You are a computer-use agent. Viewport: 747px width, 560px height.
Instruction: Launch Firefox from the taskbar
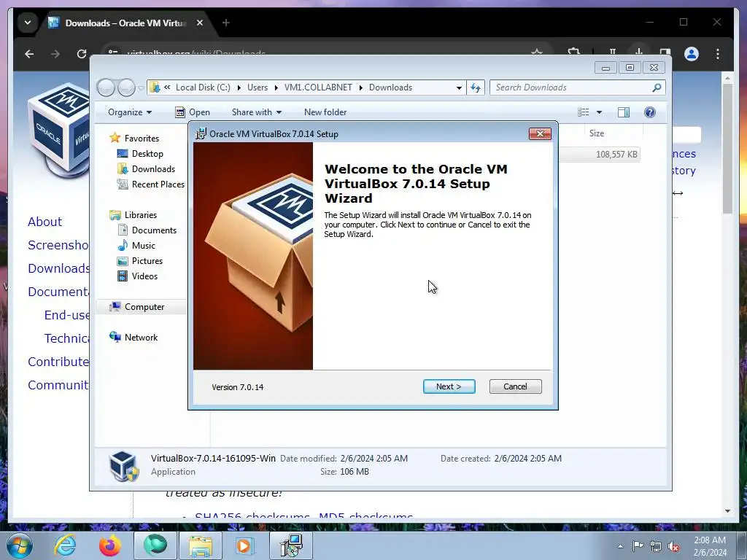click(x=110, y=545)
